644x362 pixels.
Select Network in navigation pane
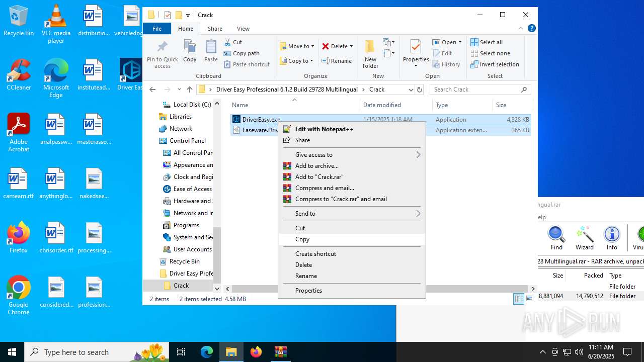coord(181,129)
